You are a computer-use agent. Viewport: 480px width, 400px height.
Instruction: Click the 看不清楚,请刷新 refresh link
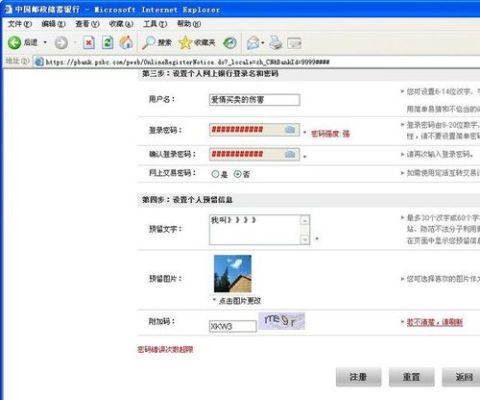coord(435,322)
